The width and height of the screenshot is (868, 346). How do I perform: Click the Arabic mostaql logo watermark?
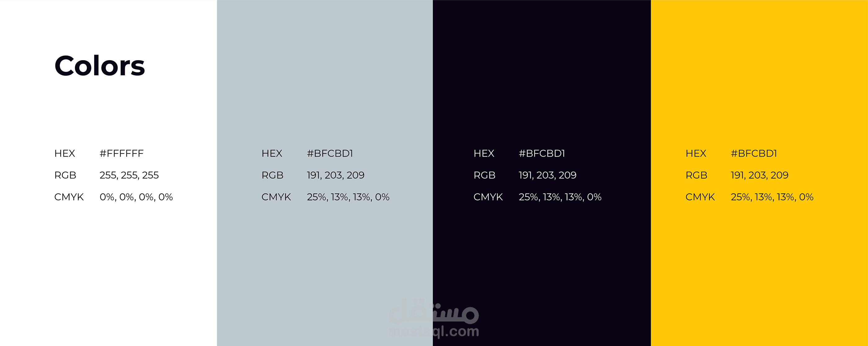[434, 311]
